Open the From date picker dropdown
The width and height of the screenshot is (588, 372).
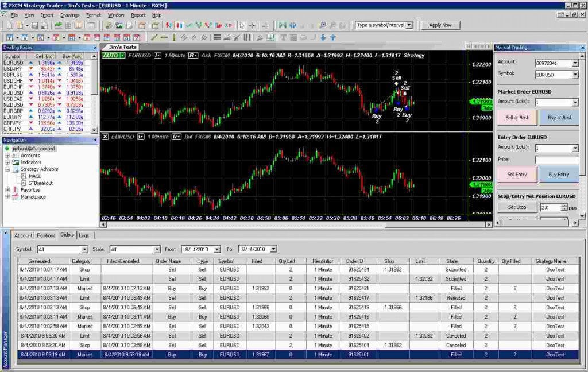pyautogui.click(x=216, y=249)
